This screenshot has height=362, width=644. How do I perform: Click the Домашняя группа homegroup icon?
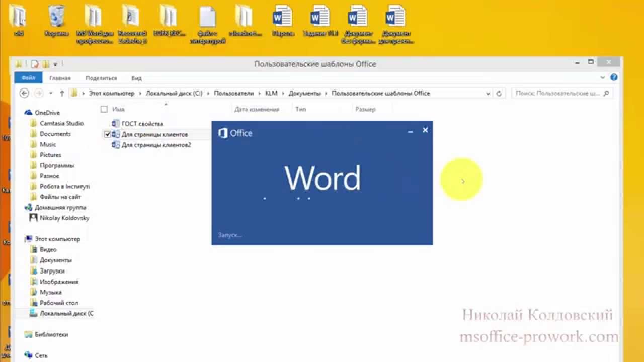[x=29, y=208]
